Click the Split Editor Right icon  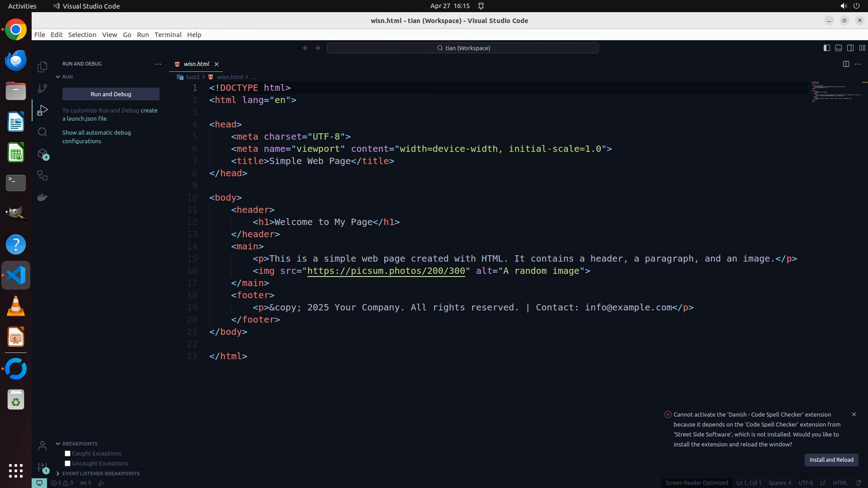click(x=845, y=64)
